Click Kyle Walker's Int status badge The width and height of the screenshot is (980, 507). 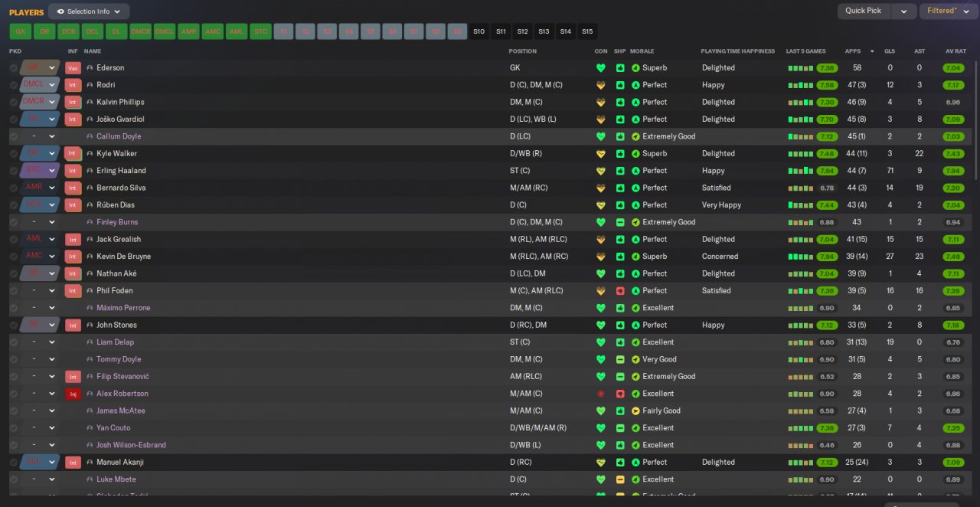coord(73,154)
